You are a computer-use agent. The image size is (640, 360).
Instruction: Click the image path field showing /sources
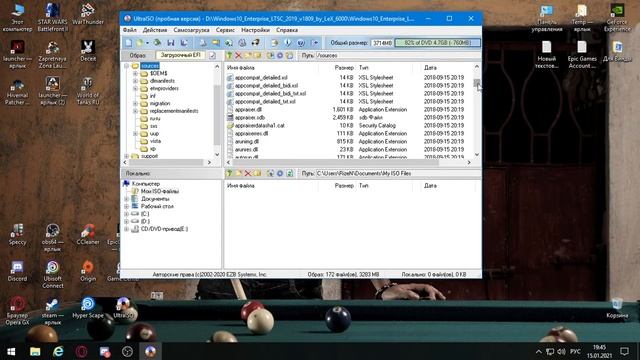tap(398, 56)
